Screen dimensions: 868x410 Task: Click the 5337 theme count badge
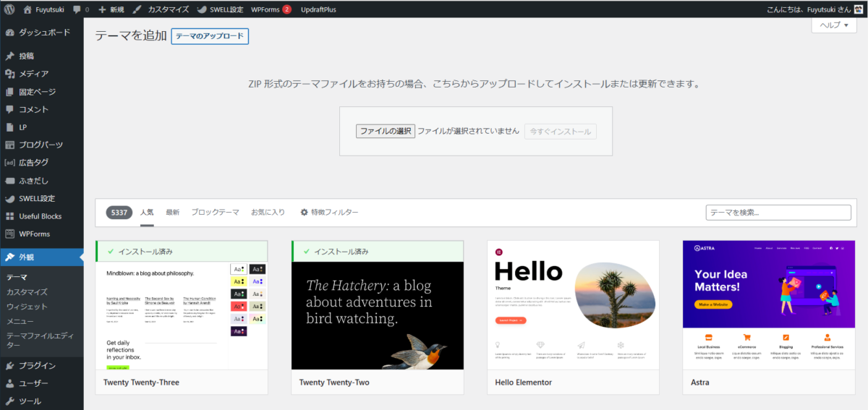tap(119, 213)
